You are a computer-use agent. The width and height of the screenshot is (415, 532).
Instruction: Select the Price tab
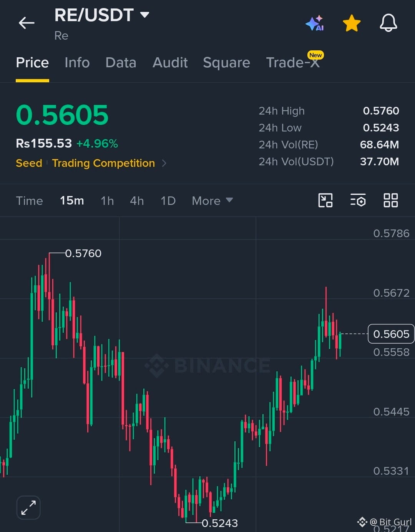click(x=32, y=62)
